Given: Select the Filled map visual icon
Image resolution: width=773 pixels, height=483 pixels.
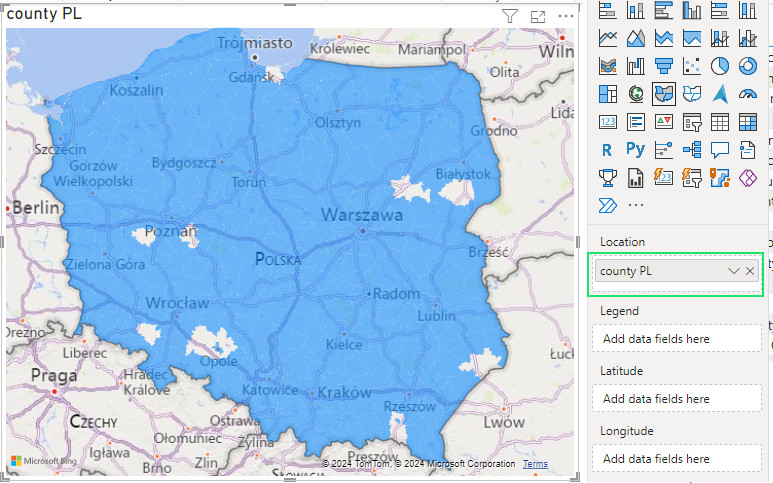Looking at the screenshot, I should pos(663,94).
